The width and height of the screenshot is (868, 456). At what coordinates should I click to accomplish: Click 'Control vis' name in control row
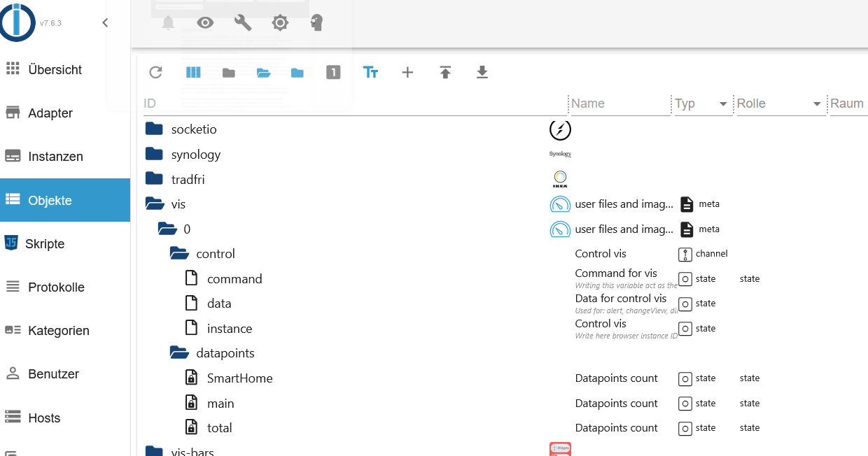[x=601, y=254]
